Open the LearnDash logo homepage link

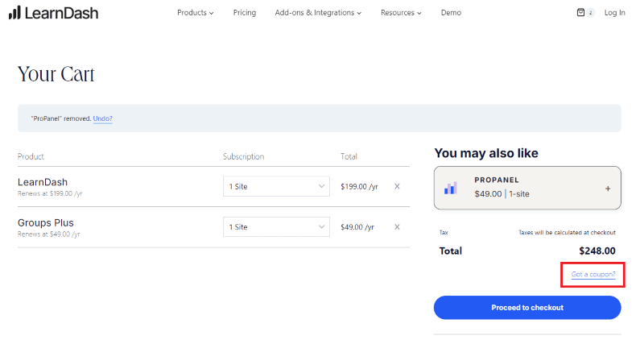[53, 13]
